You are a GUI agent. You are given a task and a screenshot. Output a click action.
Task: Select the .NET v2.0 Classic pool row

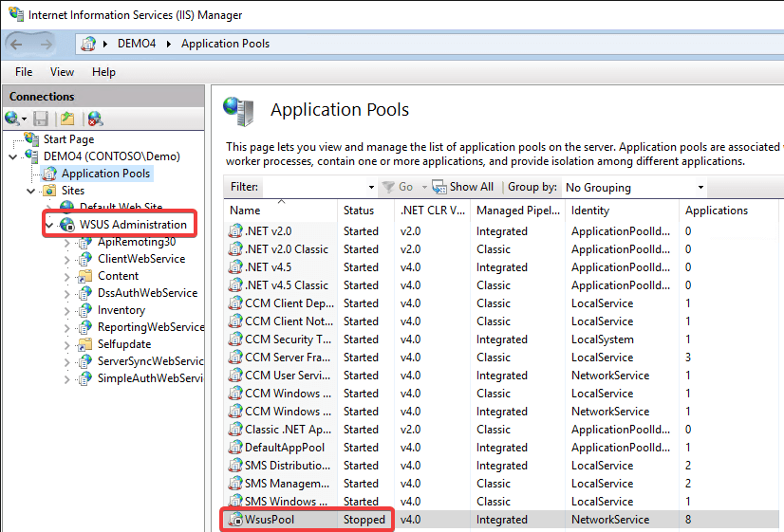pos(501,248)
